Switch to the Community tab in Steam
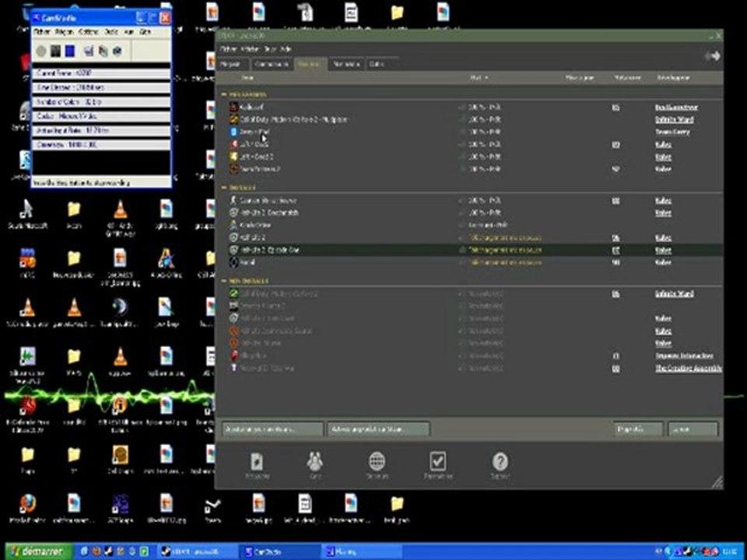 click(x=272, y=64)
